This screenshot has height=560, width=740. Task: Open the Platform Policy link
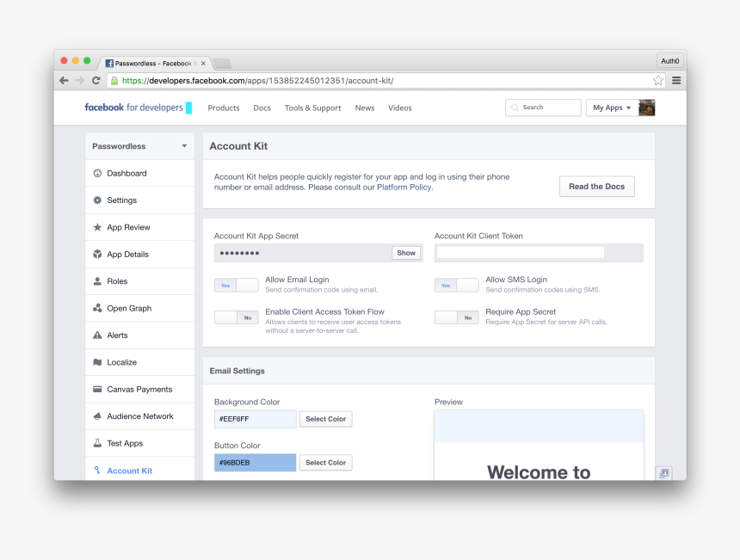click(x=404, y=188)
